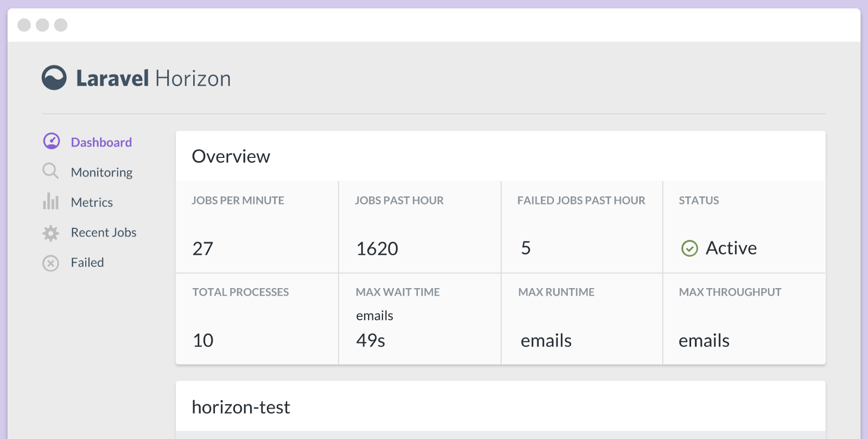868x439 pixels.
Task: Show the Failed jobs page
Action: pos(87,263)
